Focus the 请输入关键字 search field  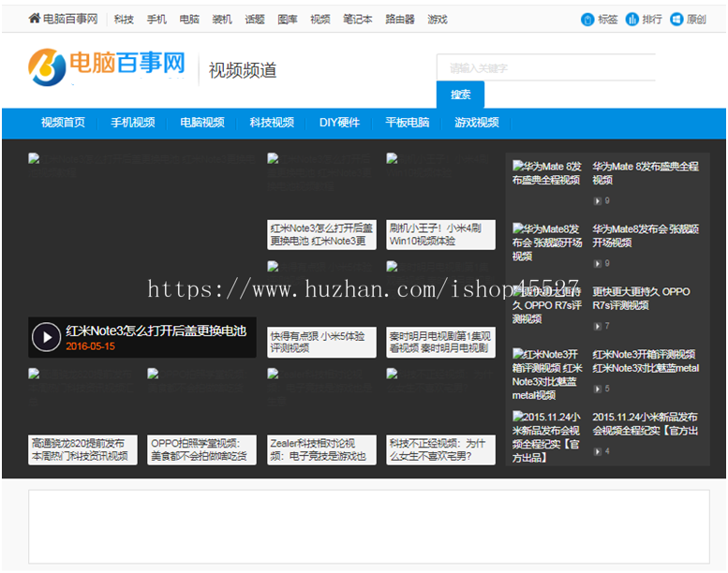coord(546,68)
